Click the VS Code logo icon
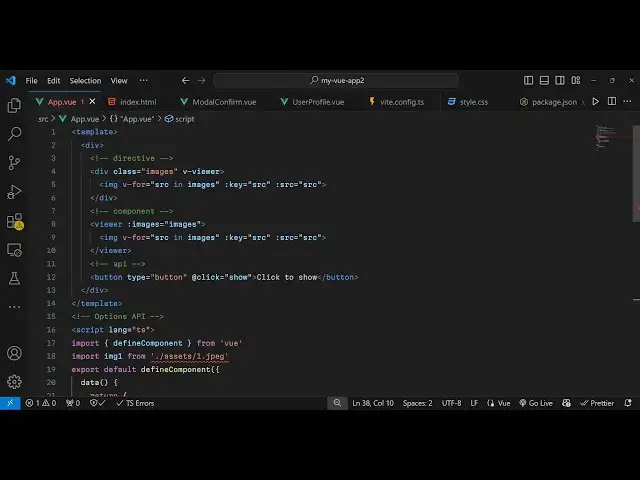 tap(11, 80)
